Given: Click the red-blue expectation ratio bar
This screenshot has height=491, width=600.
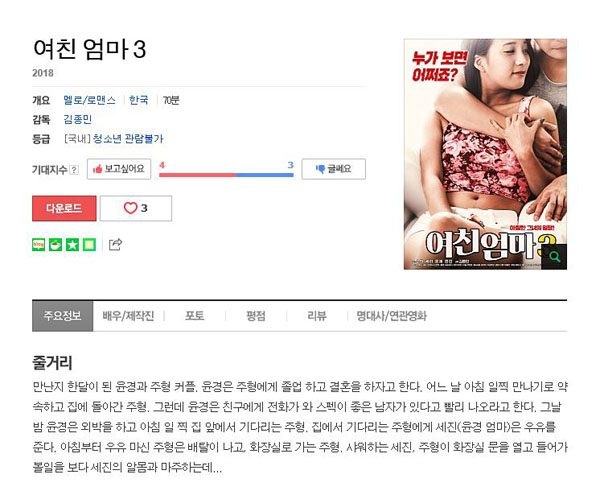Looking at the screenshot, I should coord(226,175).
